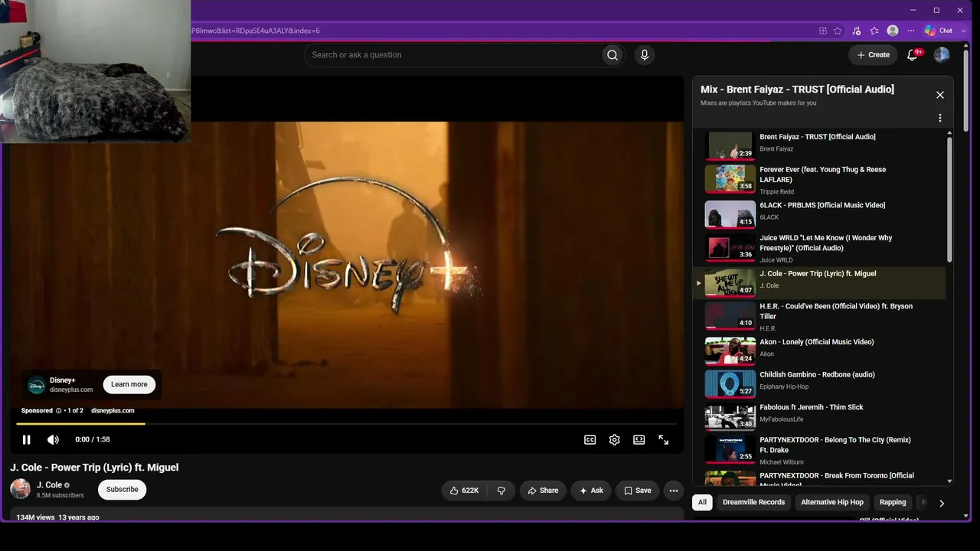Click the video title J. Cole - Power Trip

coord(94,468)
